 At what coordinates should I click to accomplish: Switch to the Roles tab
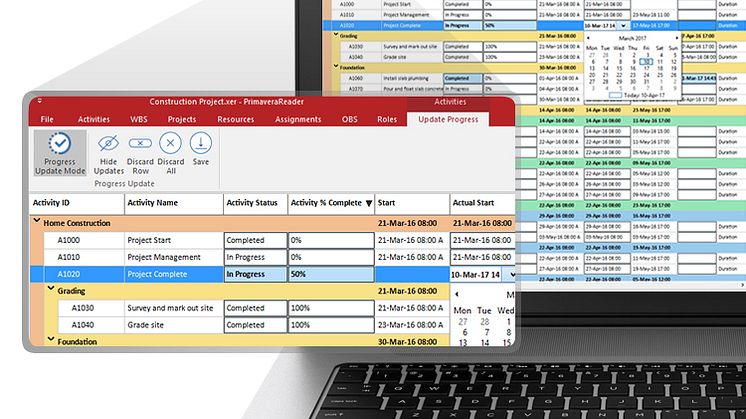point(387,119)
